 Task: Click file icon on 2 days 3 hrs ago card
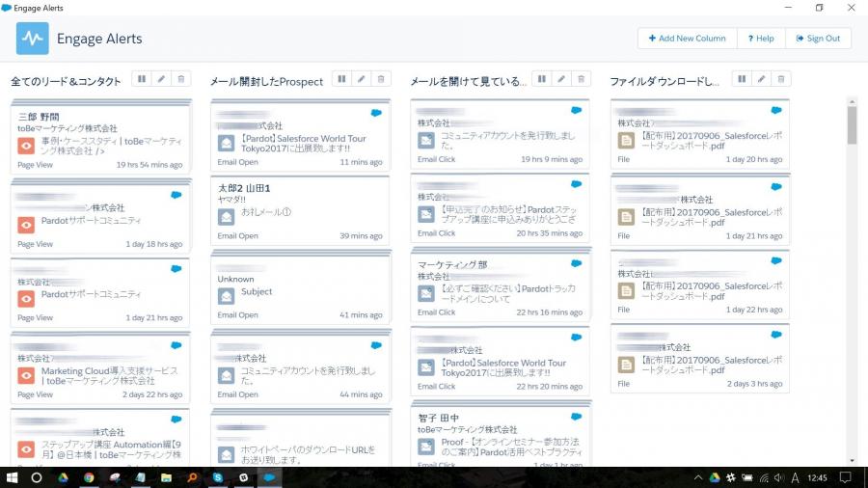626,365
